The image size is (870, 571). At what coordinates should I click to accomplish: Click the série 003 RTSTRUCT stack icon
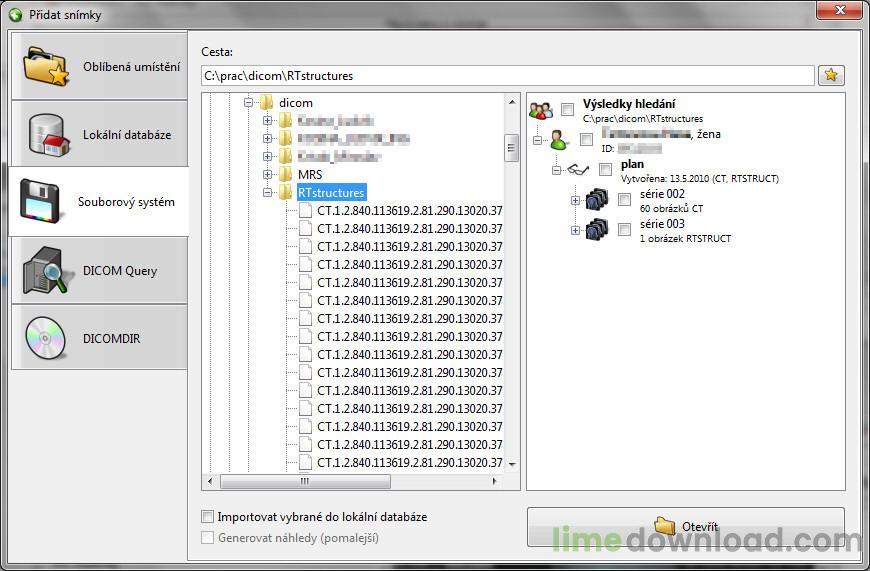pos(596,229)
